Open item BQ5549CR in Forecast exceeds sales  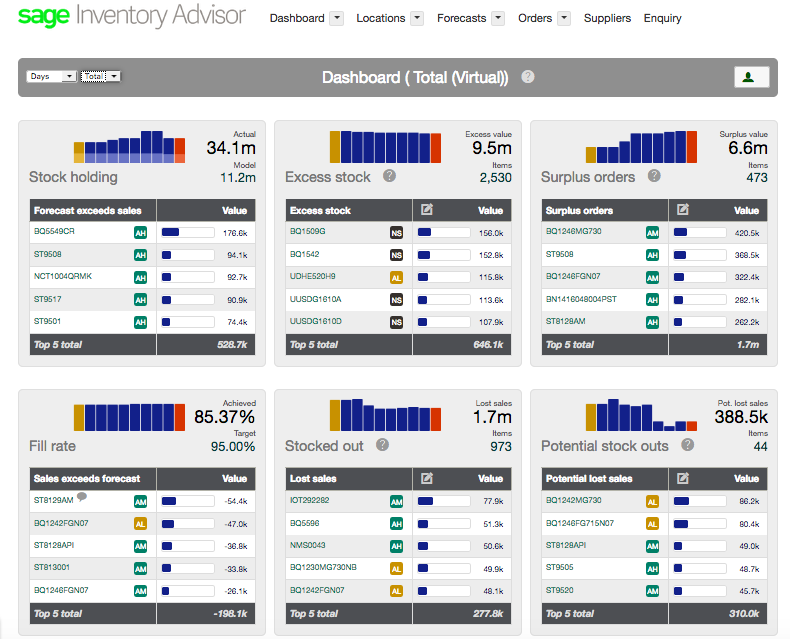pos(54,231)
